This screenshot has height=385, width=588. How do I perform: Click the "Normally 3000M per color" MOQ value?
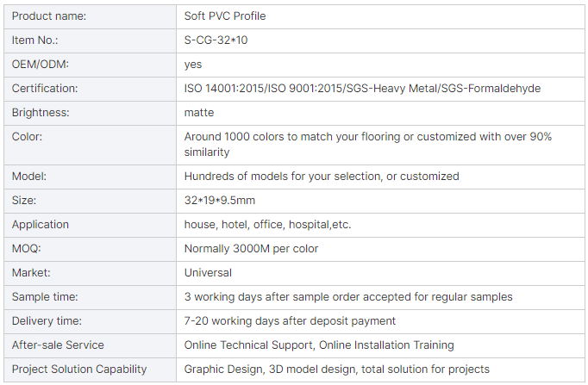pos(251,249)
